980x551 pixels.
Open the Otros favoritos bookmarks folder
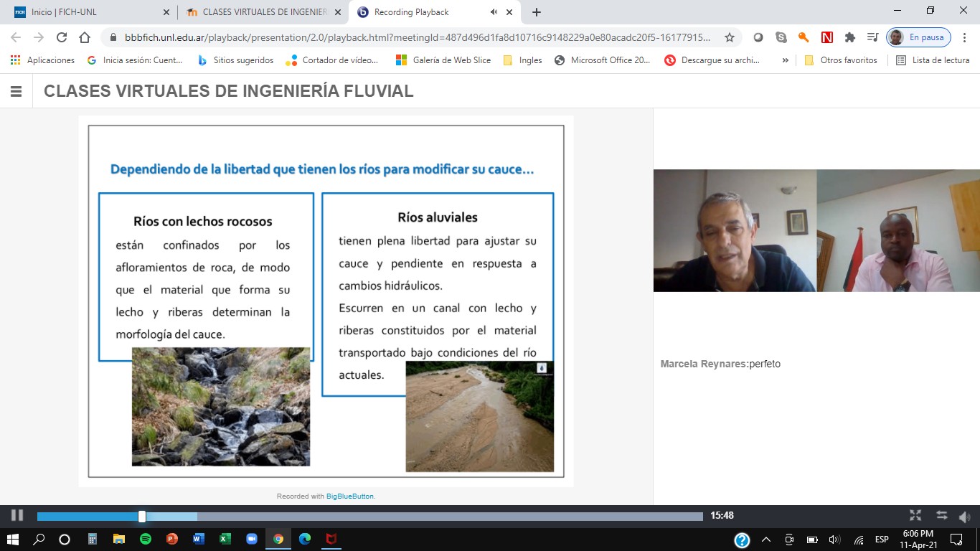click(x=840, y=60)
